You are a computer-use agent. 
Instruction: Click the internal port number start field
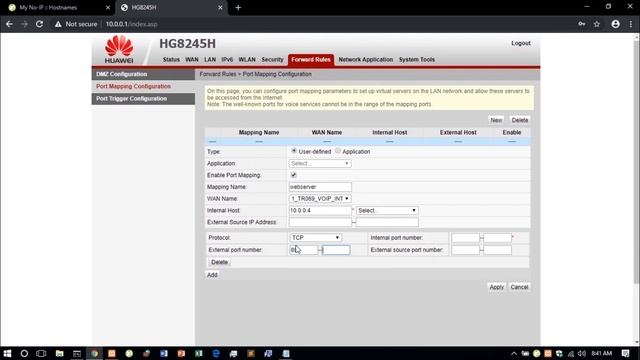click(x=465, y=238)
